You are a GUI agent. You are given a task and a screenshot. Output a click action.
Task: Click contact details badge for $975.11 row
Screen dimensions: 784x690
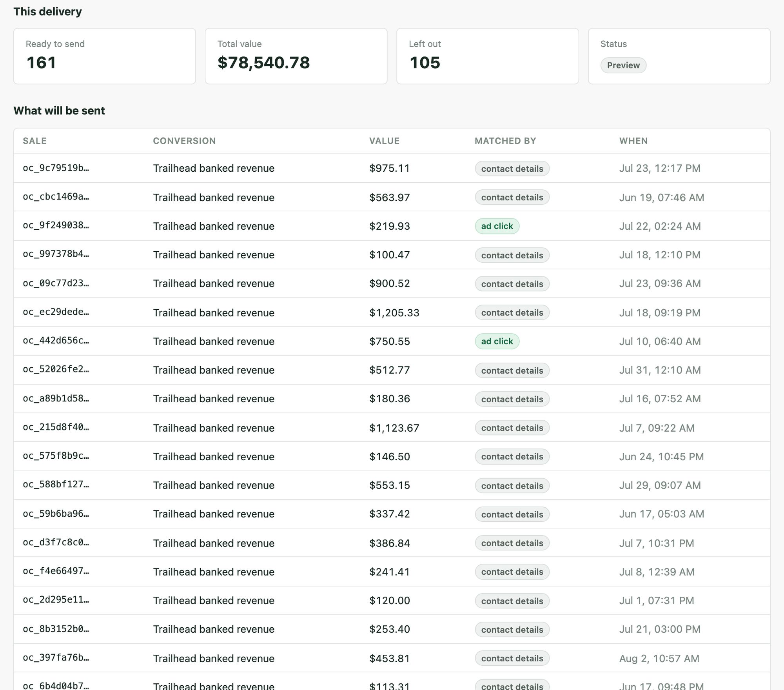pos(512,169)
